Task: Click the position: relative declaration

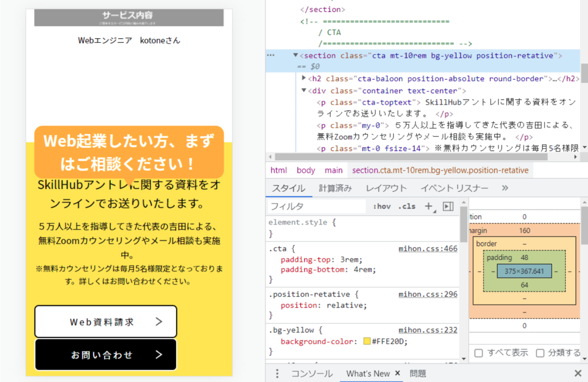Action: click(x=323, y=305)
